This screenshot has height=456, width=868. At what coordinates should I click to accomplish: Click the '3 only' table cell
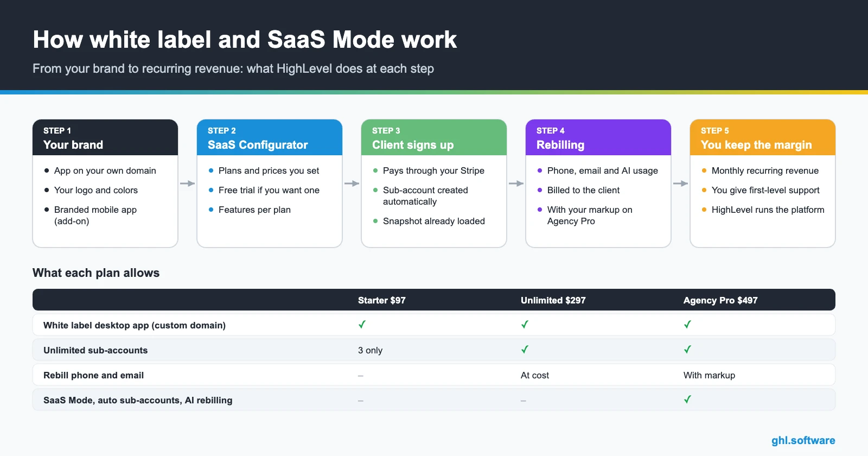click(370, 350)
